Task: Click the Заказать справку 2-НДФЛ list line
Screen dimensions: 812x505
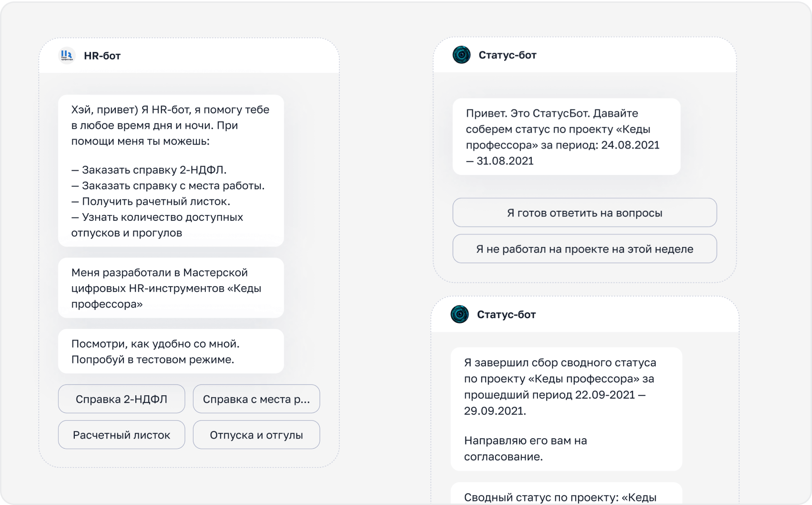Action: (149, 170)
